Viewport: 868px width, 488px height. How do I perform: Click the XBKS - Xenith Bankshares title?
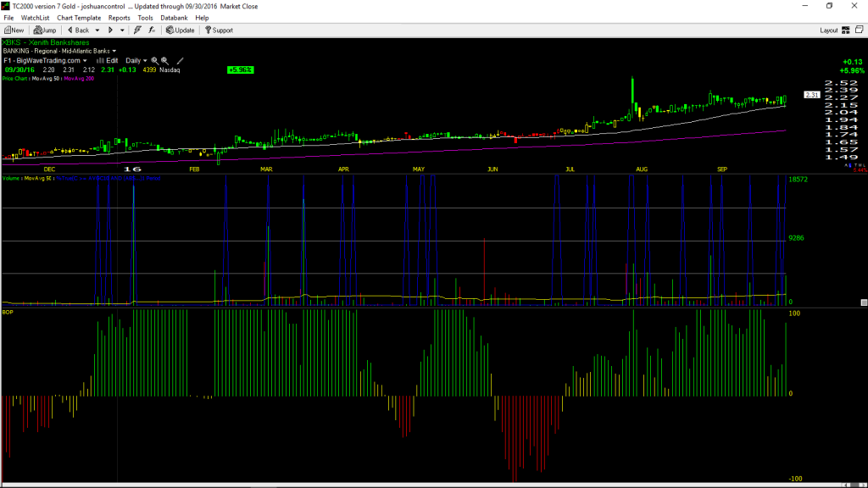(46, 42)
